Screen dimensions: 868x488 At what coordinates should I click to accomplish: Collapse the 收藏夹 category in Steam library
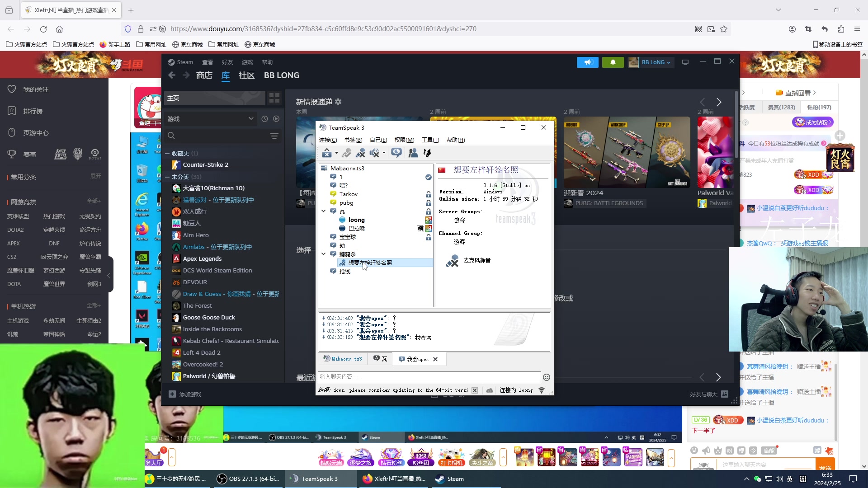tap(167, 154)
